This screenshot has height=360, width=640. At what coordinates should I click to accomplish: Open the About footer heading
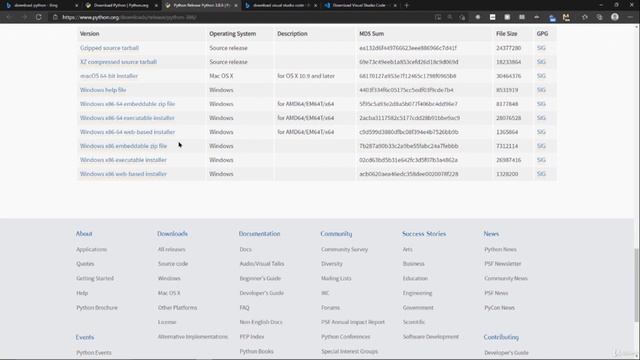tap(84, 233)
